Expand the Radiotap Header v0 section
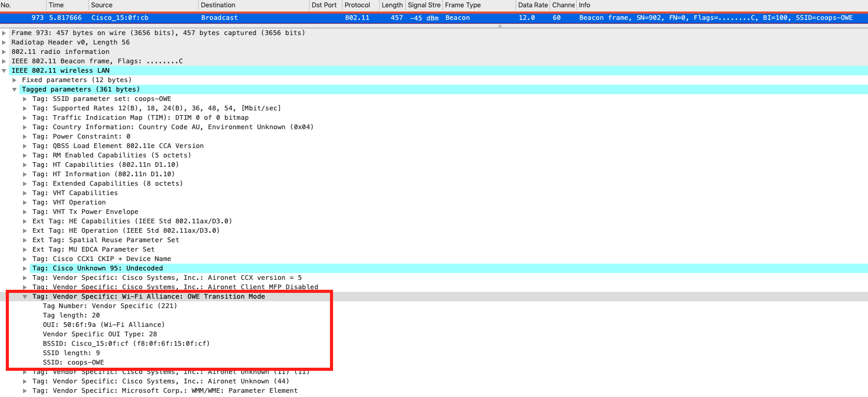The width and height of the screenshot is (868, 397). [4, 42]
